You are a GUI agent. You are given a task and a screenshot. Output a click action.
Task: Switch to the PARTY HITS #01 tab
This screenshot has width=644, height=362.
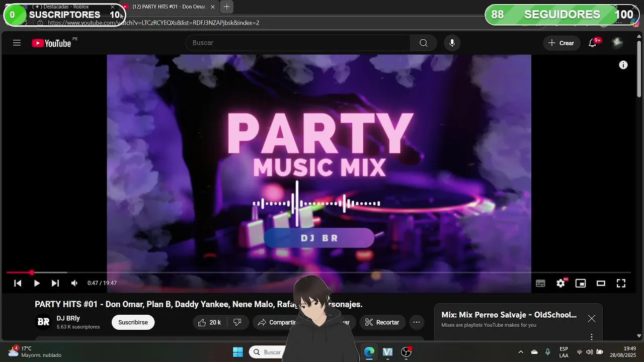click(x=169, y=7)
